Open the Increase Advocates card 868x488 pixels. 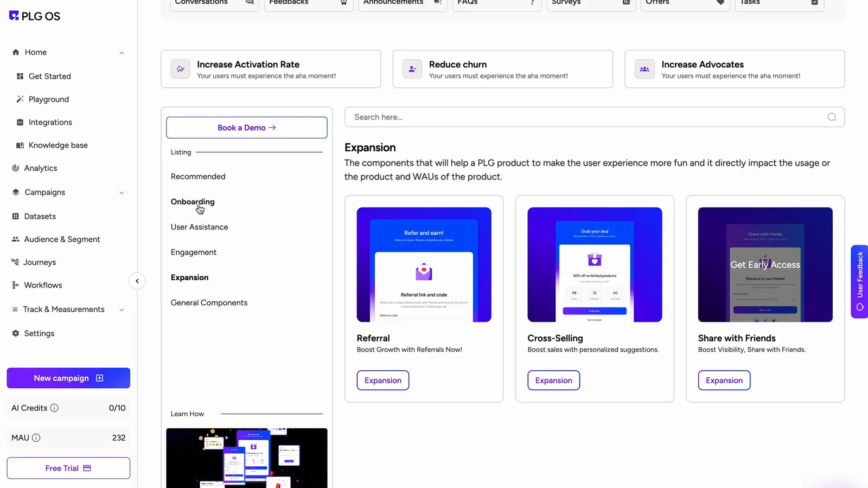[x=735, y=69]
